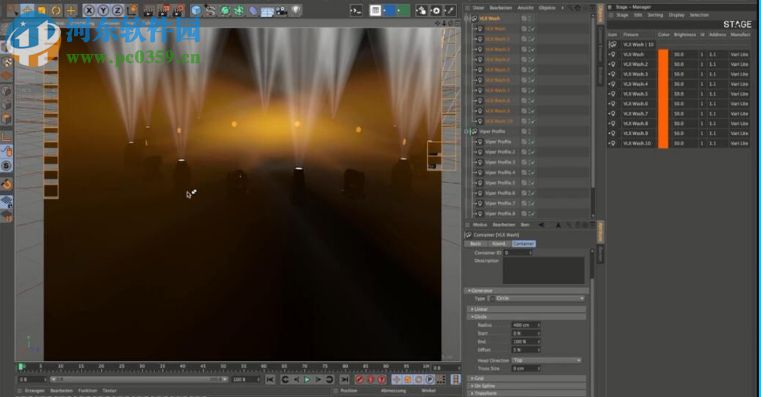Image resolution: width=761 pixels, height=397 pixels.
Task: Step to the previous frame
Action: tap(296, 380)
